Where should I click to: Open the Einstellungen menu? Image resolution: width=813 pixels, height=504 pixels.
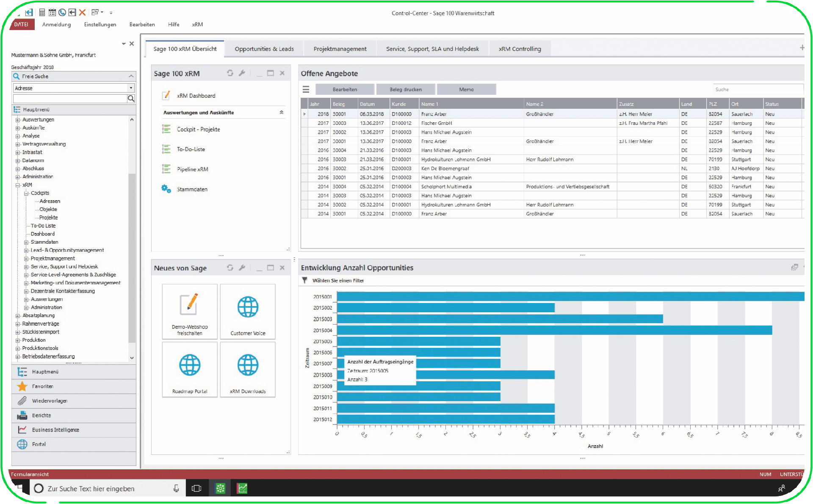point(100,25)
